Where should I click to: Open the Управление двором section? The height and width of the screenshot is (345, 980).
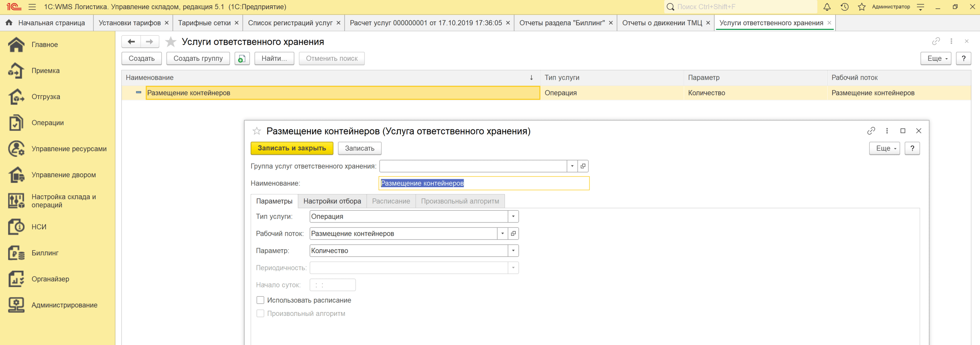tap(64, 175)
